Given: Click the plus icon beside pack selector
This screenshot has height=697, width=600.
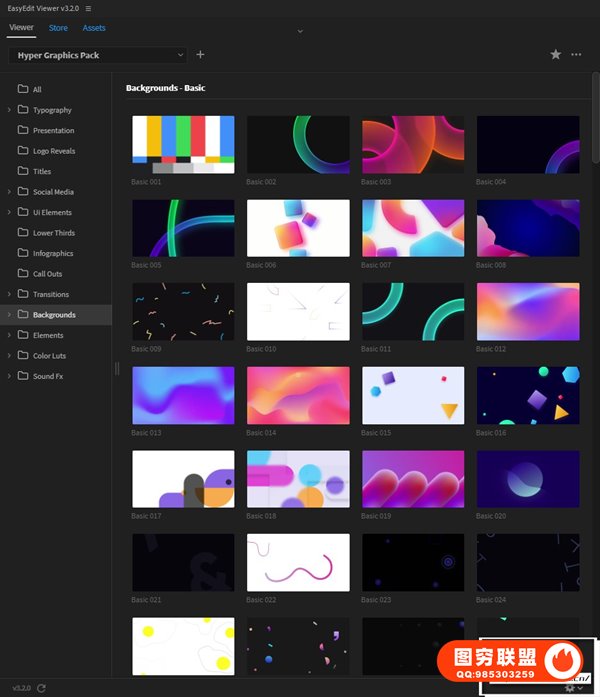Looking at the screenshot, I should [x=200, y=55].
